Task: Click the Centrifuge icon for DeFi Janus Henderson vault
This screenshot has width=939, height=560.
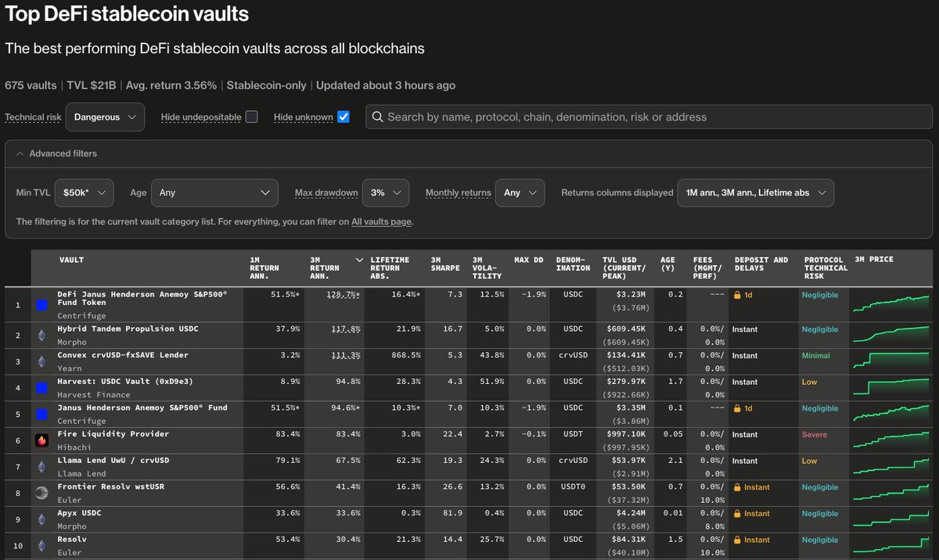Action: (x=42, y=303)
